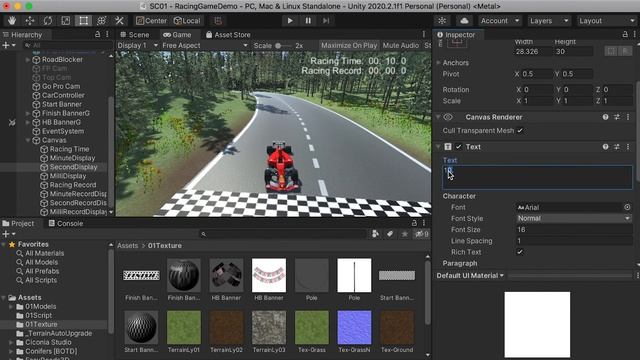Lock the Inspector panel
The height and width of the screenshot is (360, 640).
[x=625, y=35]
